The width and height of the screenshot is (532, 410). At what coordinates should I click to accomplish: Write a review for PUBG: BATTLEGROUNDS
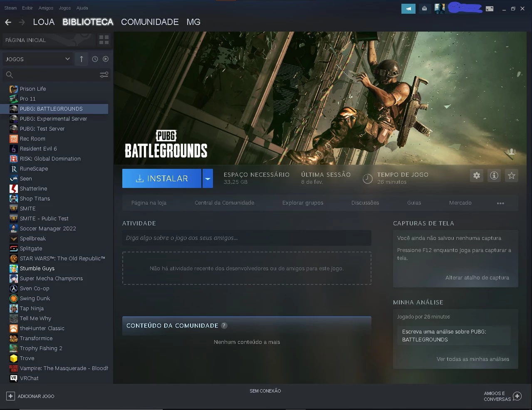click(x=454, y=336)
